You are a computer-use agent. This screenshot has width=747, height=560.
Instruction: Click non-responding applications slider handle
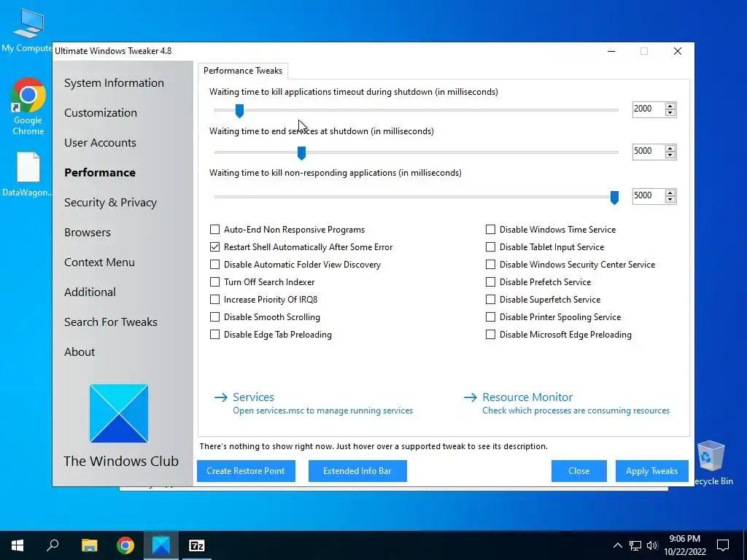(x=614, y=197)
